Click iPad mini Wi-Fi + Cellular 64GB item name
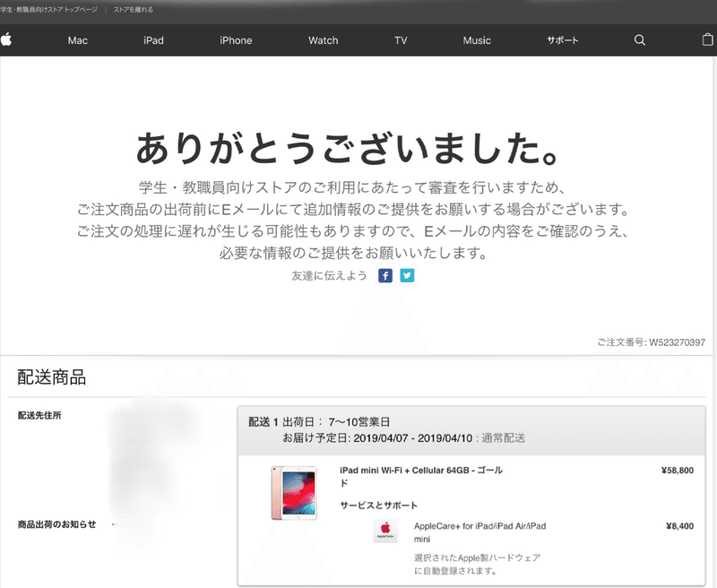This screenshot has width=717, height=588. (421, 476)
